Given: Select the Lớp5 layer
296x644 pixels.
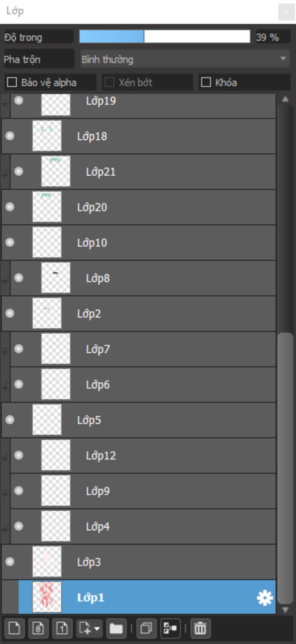Looking at the screenshot, I should pos(139,420).
